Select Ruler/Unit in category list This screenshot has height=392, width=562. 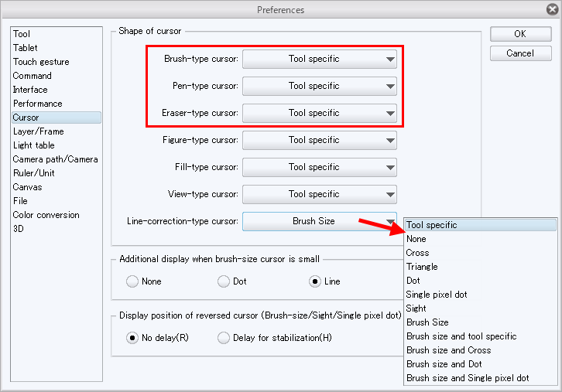coord(57,173)
